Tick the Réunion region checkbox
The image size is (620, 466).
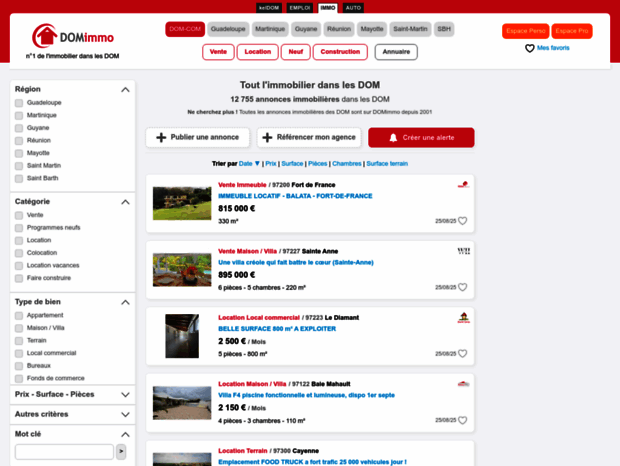[x=19, y=141]
